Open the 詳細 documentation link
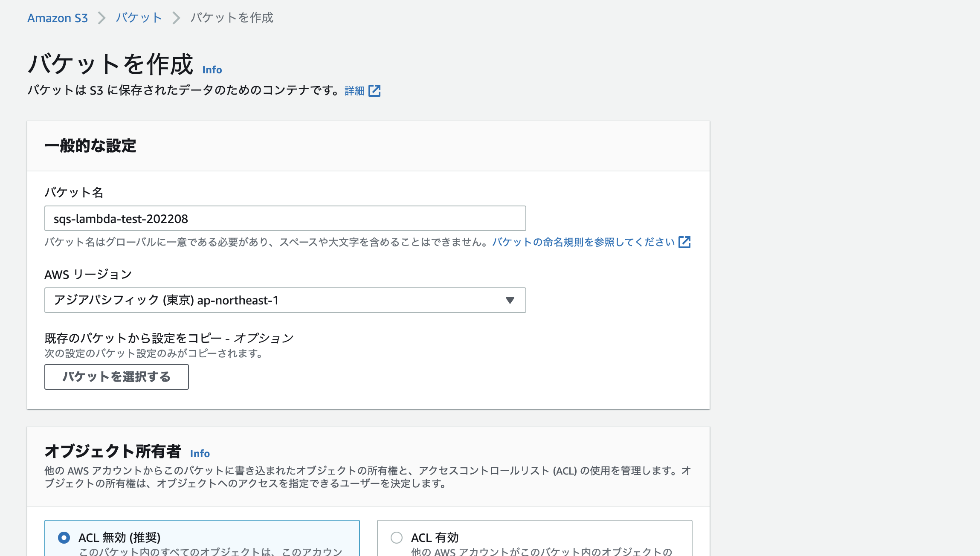980x556 pixels. [x=353, y=90]
